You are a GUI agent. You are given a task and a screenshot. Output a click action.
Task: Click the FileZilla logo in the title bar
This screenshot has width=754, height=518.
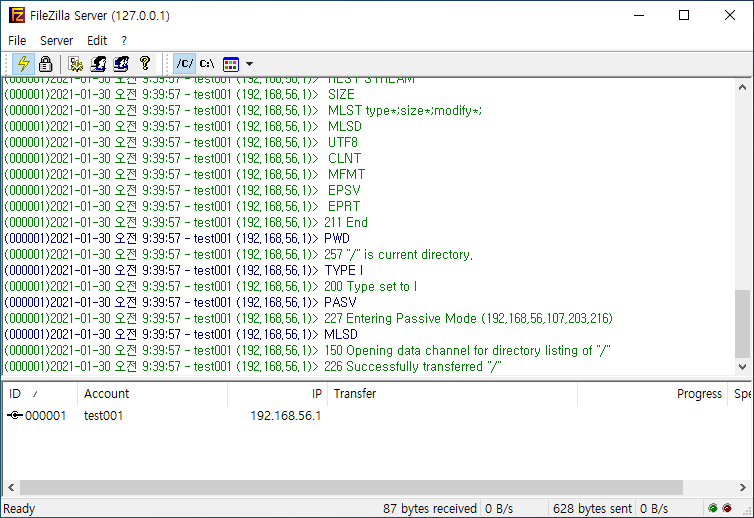click(17, 15)
